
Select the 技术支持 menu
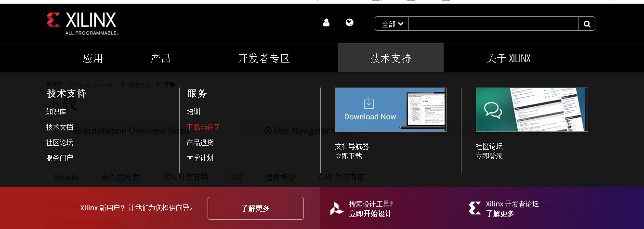[391, 58]
